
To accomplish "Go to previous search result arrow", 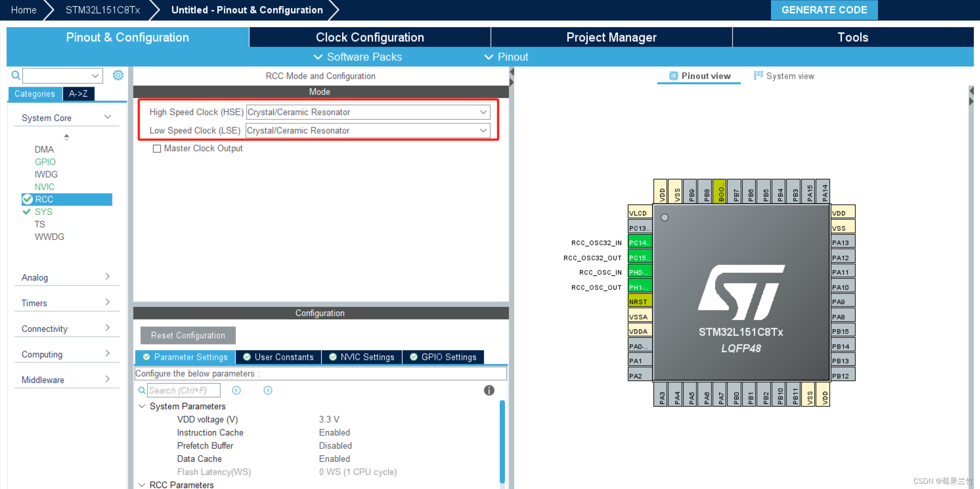I will tap(236, 390).
